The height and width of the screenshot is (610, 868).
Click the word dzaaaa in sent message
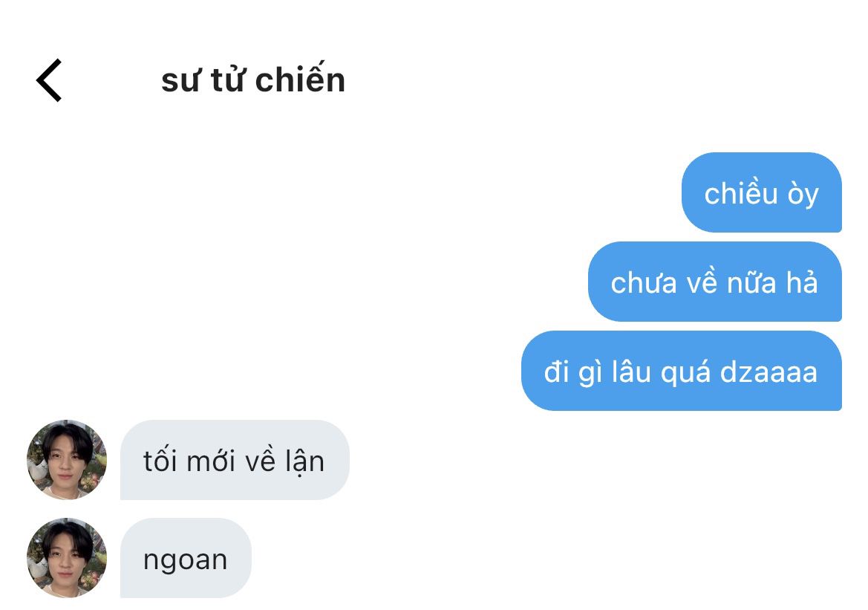pos(769,372)
